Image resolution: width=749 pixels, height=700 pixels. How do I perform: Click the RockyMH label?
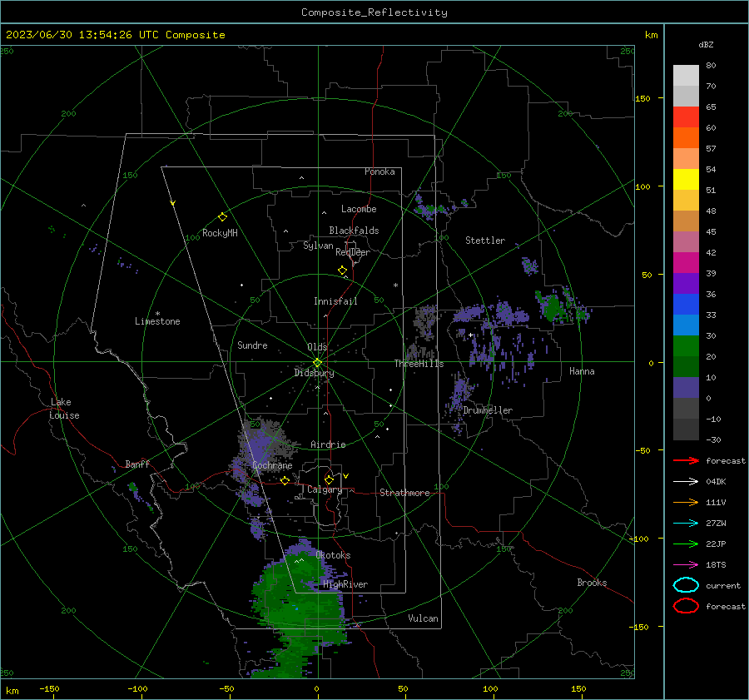pos(220,233)
